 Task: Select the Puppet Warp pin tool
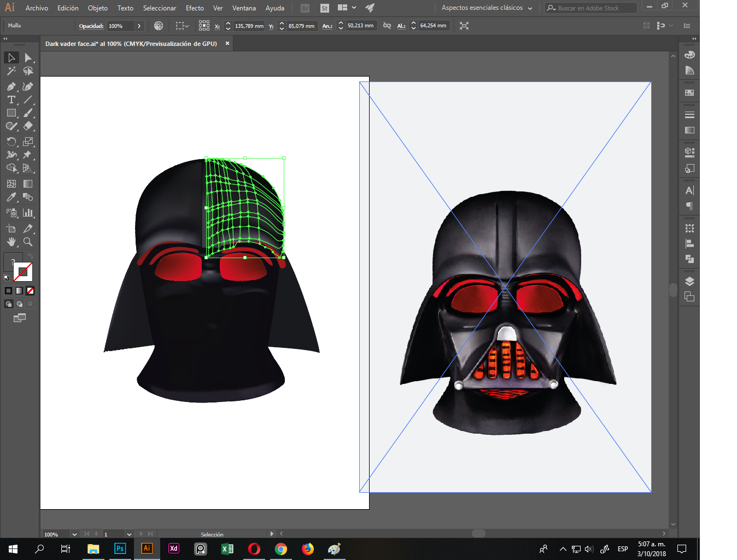coord(28,155)
